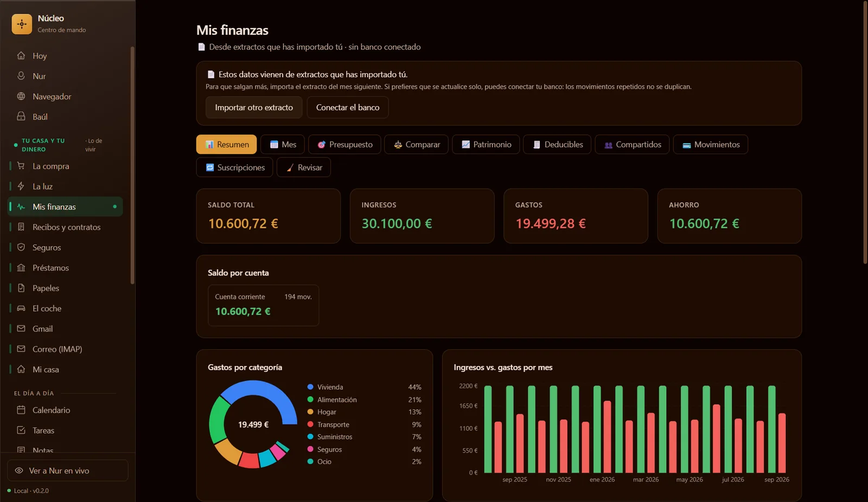Click the Tareas checkbox icon

click(21, 430)
